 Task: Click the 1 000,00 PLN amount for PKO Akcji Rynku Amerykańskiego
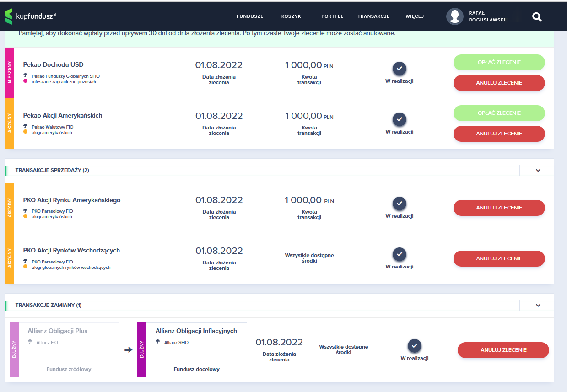click(x=309, y=200)
